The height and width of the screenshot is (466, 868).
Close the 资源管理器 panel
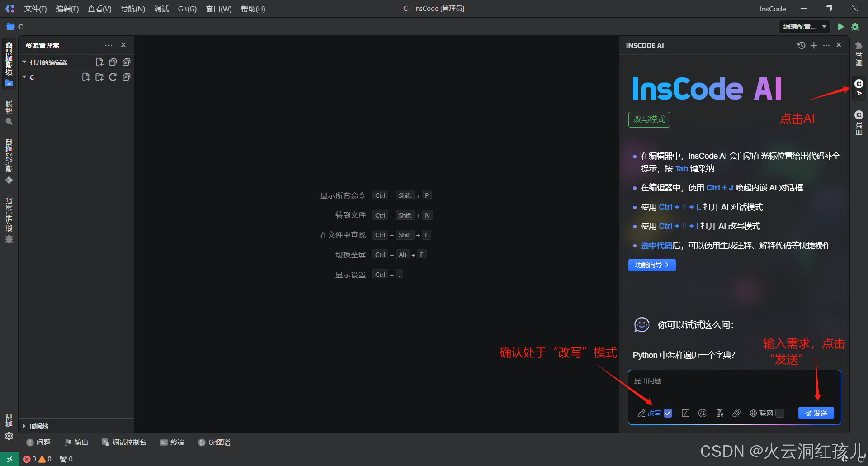tap(123, 45)
